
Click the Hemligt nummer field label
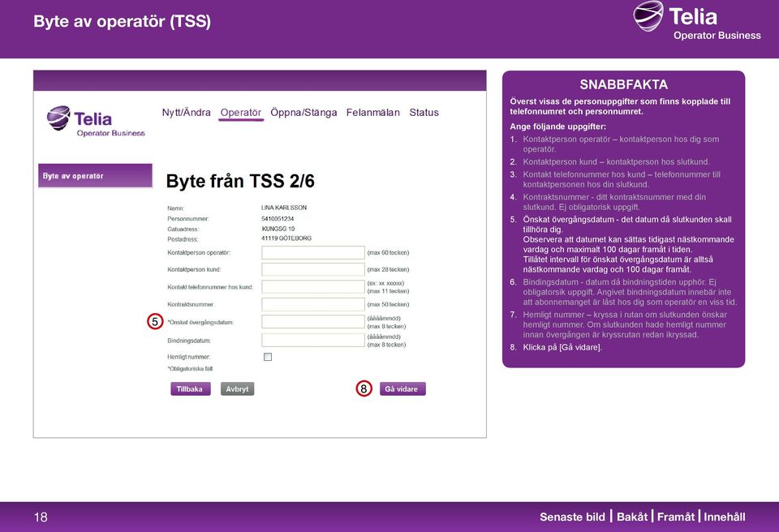pos(189,357)
